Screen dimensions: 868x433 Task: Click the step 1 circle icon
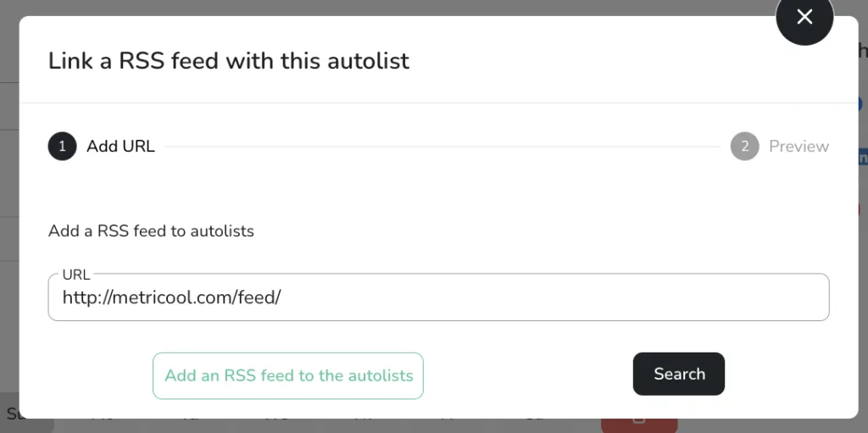(x=62, y=147)
